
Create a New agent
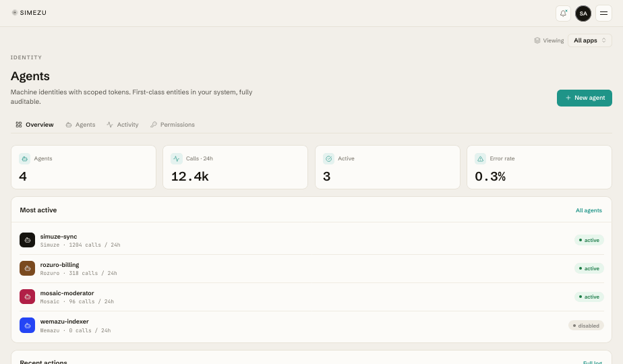(584, 98)
